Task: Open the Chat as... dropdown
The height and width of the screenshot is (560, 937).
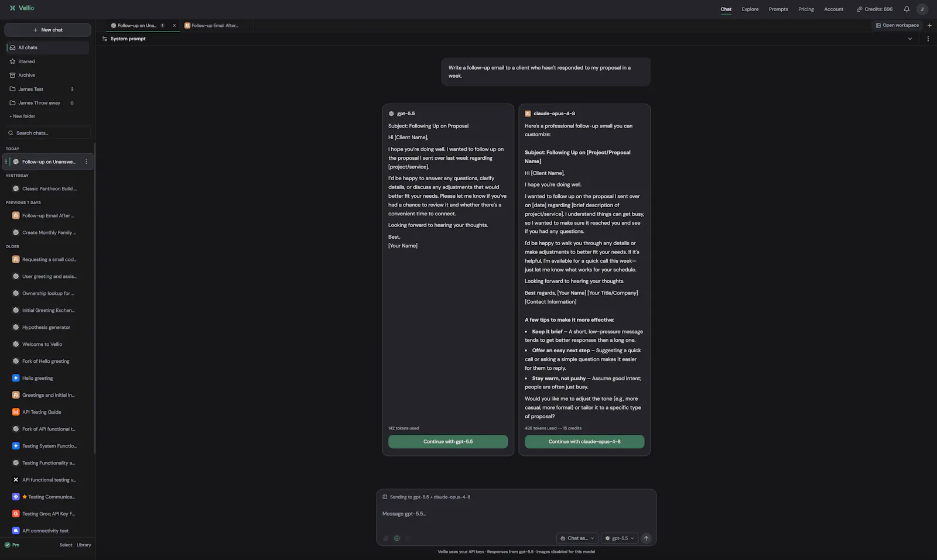Action: coord(577,538)
